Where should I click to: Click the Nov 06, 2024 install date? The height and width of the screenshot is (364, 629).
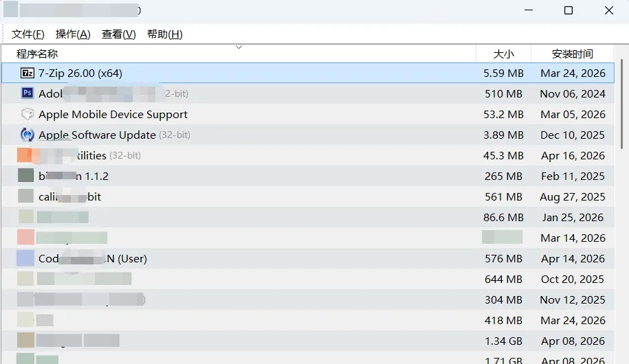point(573,94)
